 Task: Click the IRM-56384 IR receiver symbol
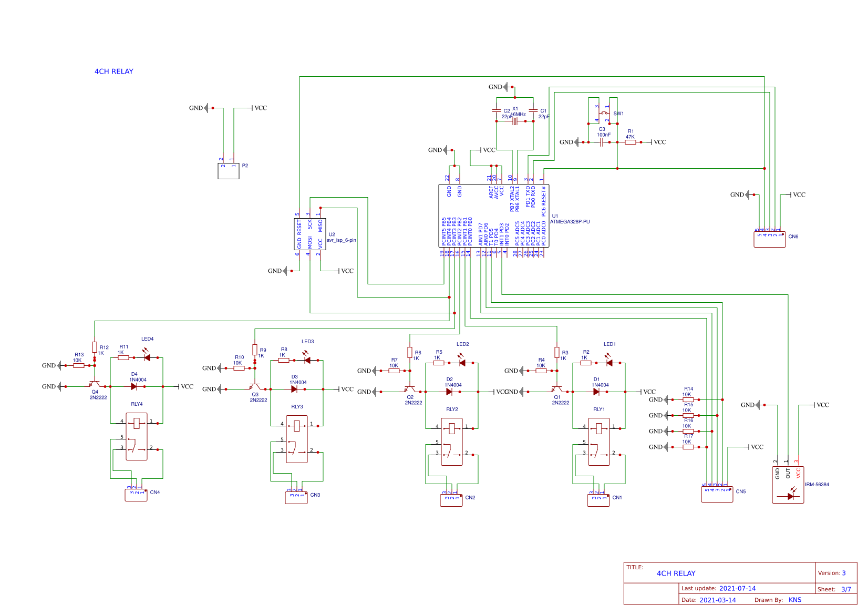coord(788,485)
